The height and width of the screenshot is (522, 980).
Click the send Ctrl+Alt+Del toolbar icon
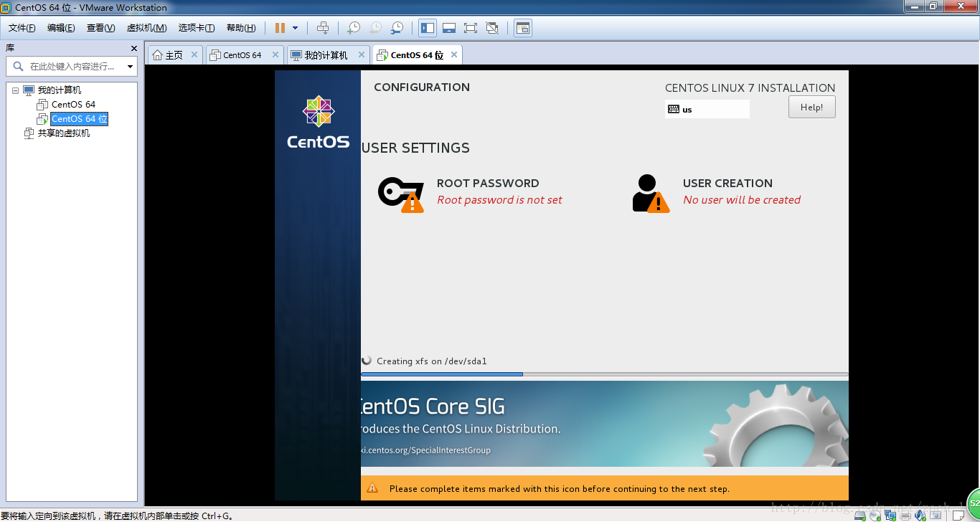[323, 28]
